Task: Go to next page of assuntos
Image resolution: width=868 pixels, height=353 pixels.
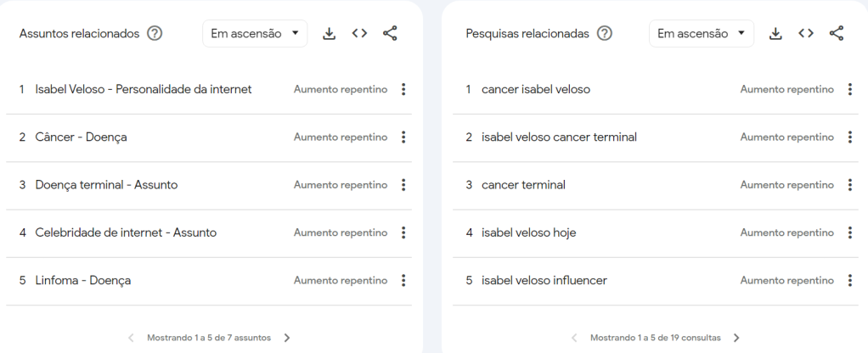Action: (287, 338)
